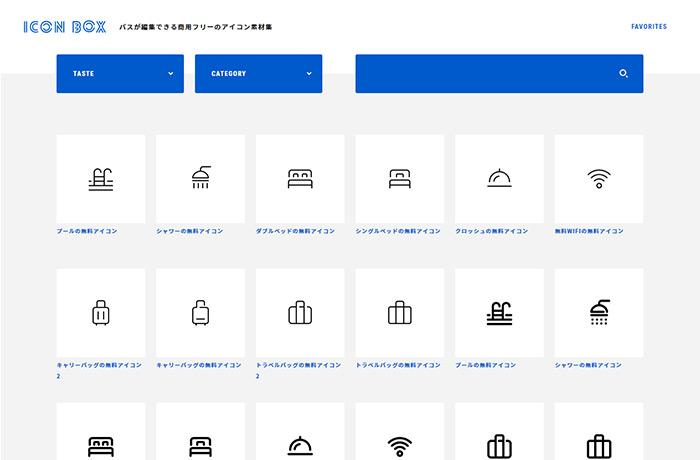The width and height of the screenshot is (700, 460).
Task: Select the thin-line pool icon card
Action: click(101, 179)
